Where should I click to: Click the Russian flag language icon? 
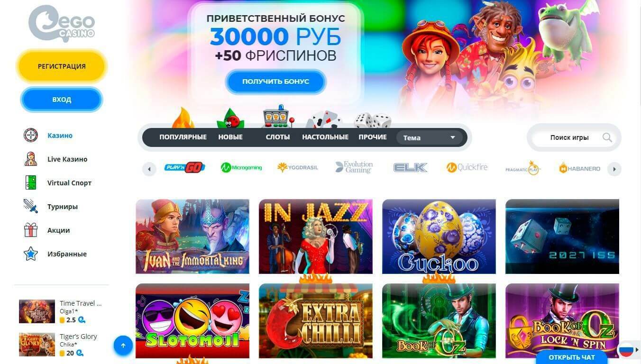[x=626, y=350]
